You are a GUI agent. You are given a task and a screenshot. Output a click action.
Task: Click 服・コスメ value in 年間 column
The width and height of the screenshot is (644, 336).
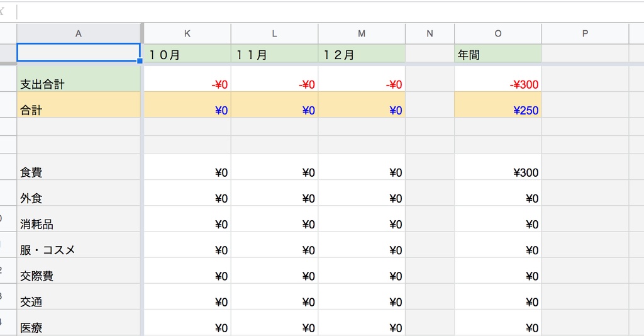pos(498,244)
